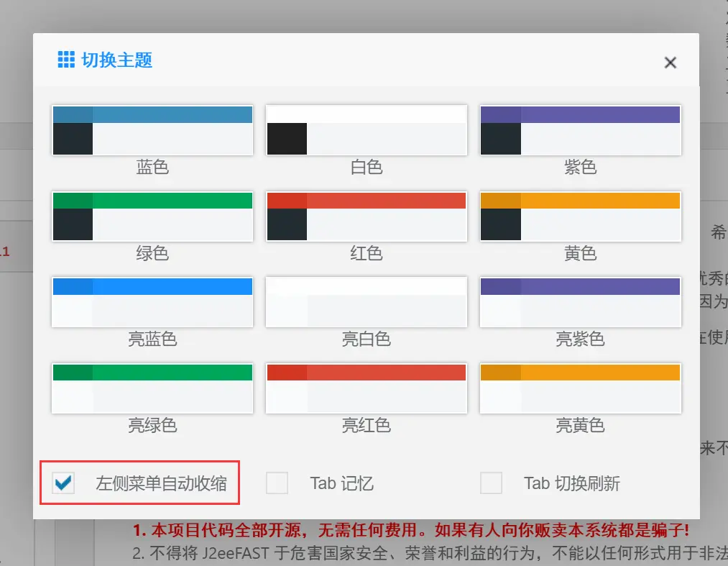Click the grid icon beside 切换主题 title
The image size is (728, 566).
pos(65,60)
